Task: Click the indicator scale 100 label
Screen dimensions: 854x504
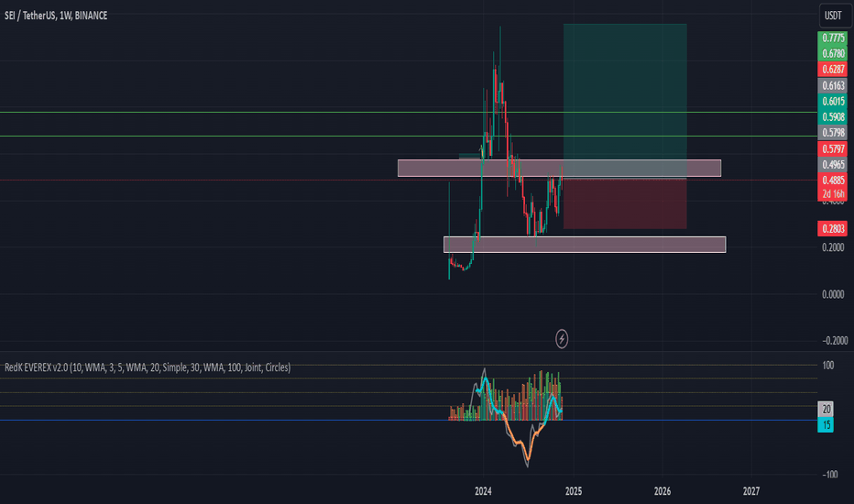Action: (827, 366)
